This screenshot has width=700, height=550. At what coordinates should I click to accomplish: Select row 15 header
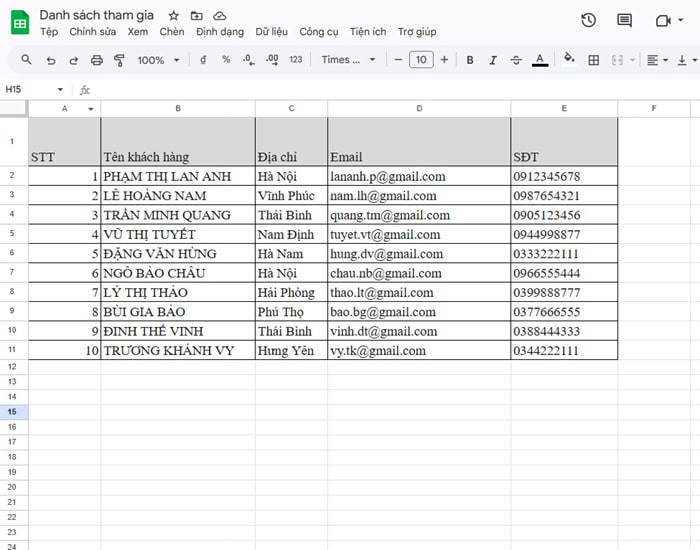coord(14,412)
